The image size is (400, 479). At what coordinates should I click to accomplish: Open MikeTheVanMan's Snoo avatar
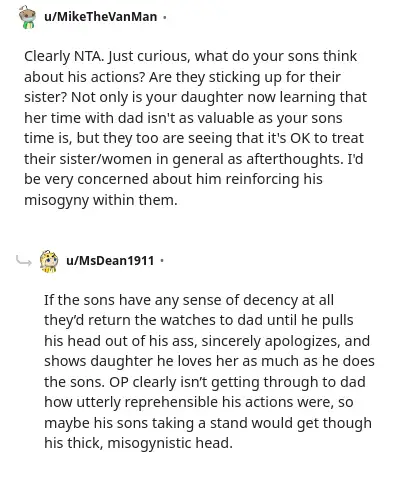27,17
